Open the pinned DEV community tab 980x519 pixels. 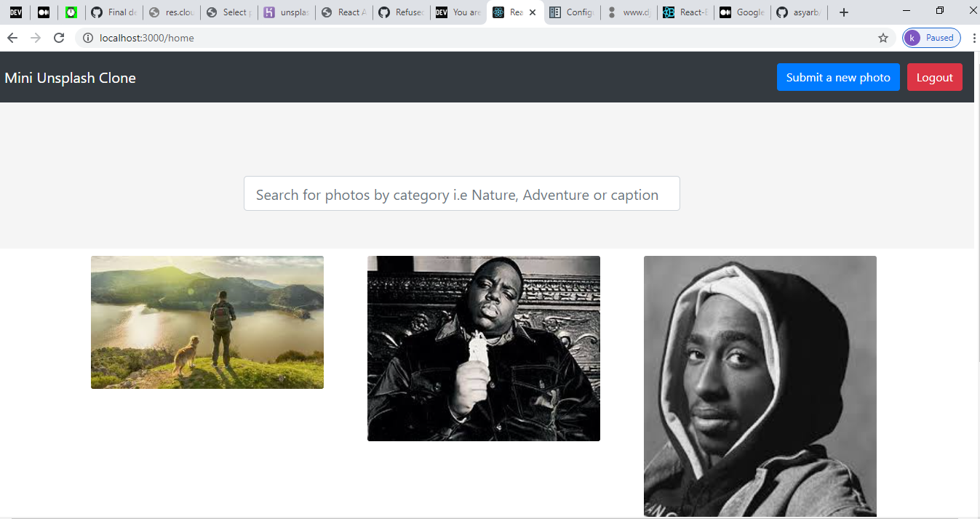coord(15,12)
